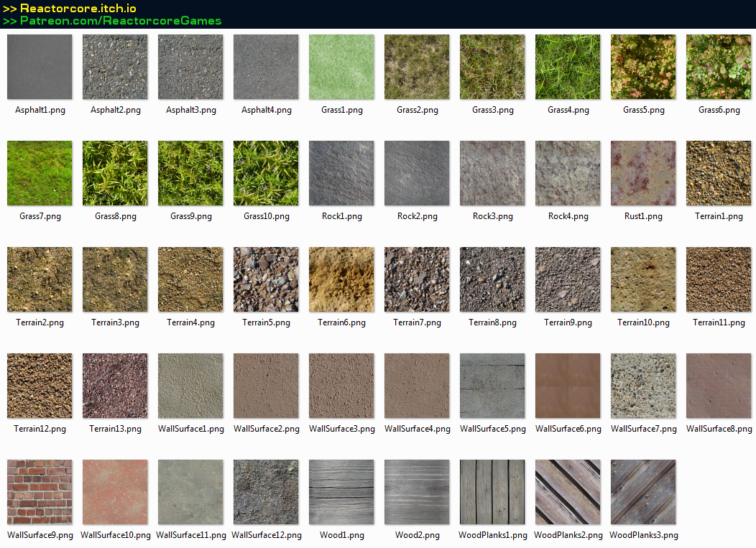Open the WallSurface10.png red thumbnail
This screenshot has width=756, height=548.
[x=115, y=492]
